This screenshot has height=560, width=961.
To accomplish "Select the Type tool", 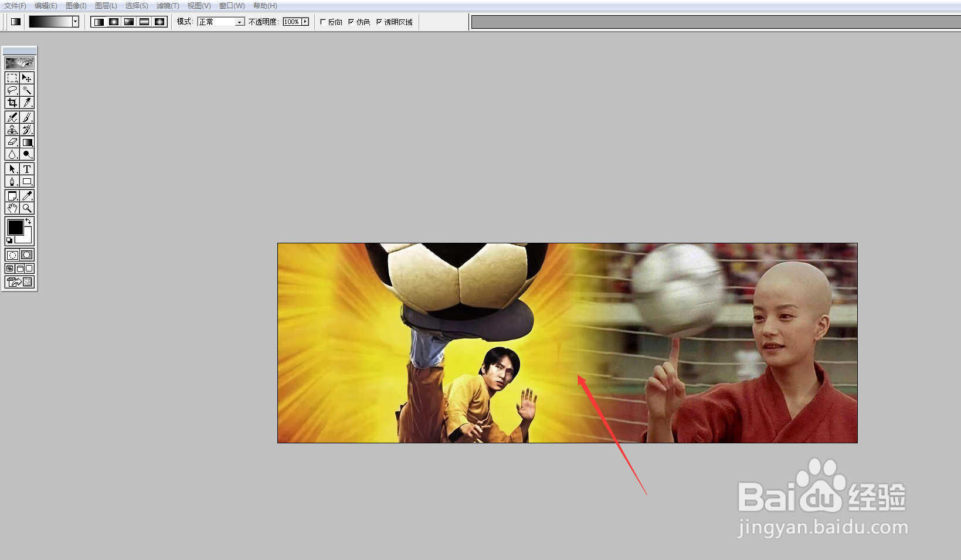I will click(27, 169).
